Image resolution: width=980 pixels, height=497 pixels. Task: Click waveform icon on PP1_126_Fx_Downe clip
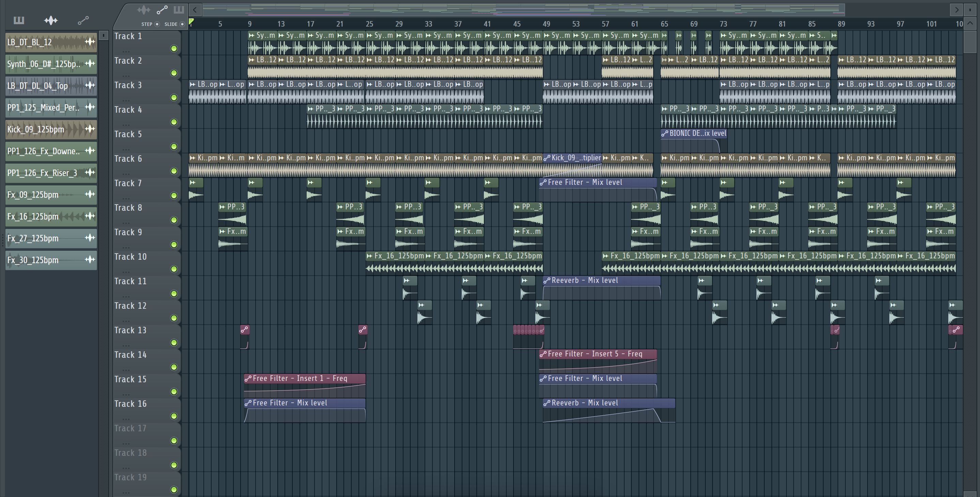pos(90,151)
